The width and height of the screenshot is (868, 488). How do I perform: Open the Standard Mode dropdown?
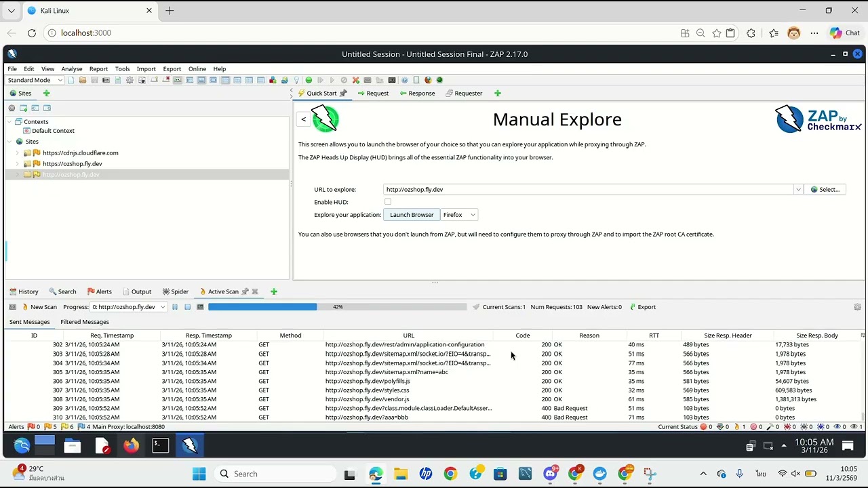coord(35,80)
